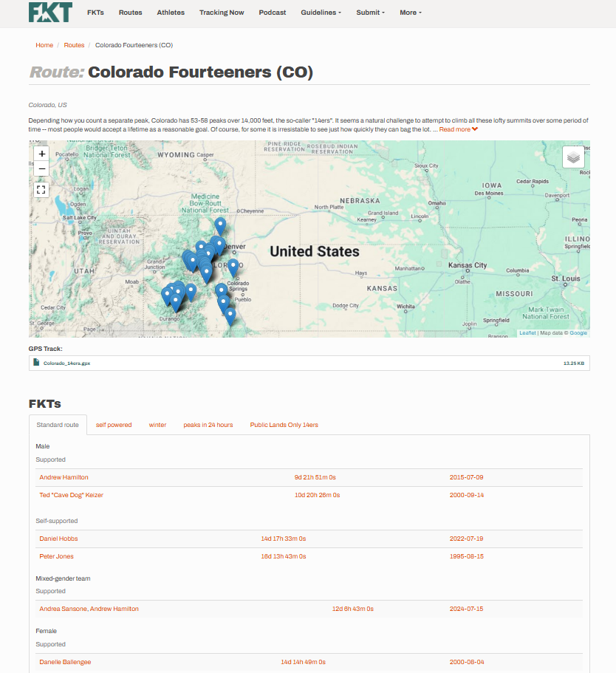Open the Podcast page
The height and width of the screenshot is (673, 616).
click(272, 13)
